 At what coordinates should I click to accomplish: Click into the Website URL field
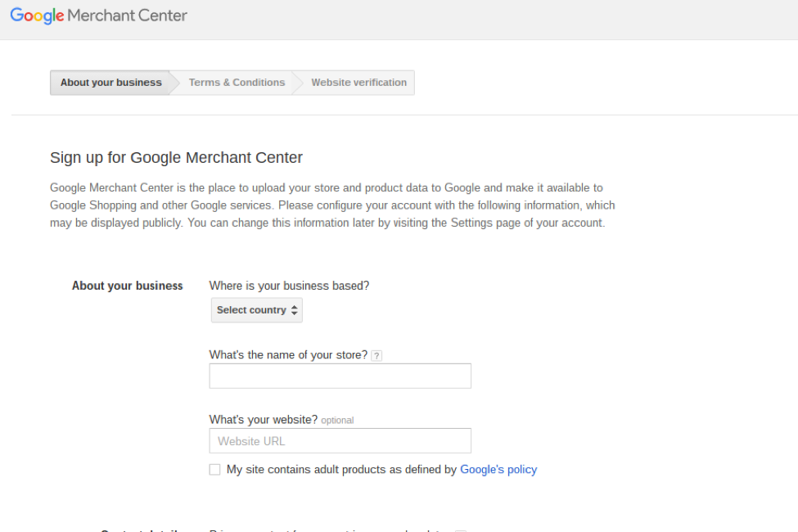pyautogui.click(x=340, y=441)
